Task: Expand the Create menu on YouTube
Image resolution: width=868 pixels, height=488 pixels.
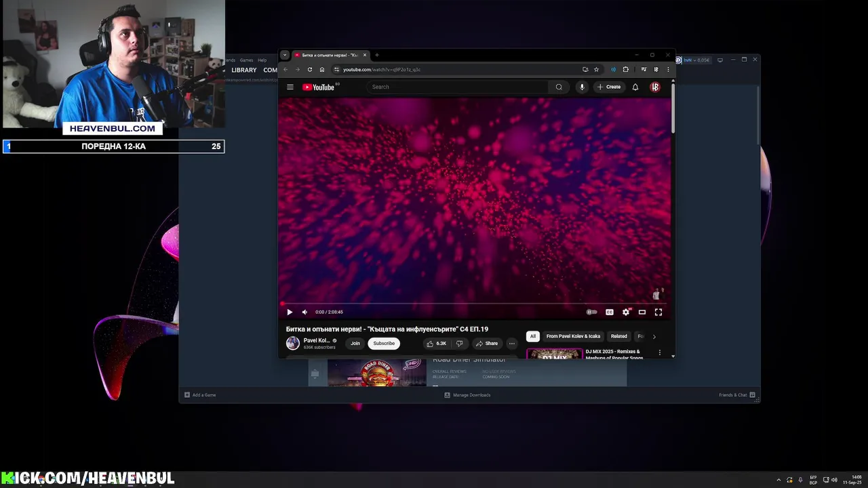Action: click(x=609, y=87)
